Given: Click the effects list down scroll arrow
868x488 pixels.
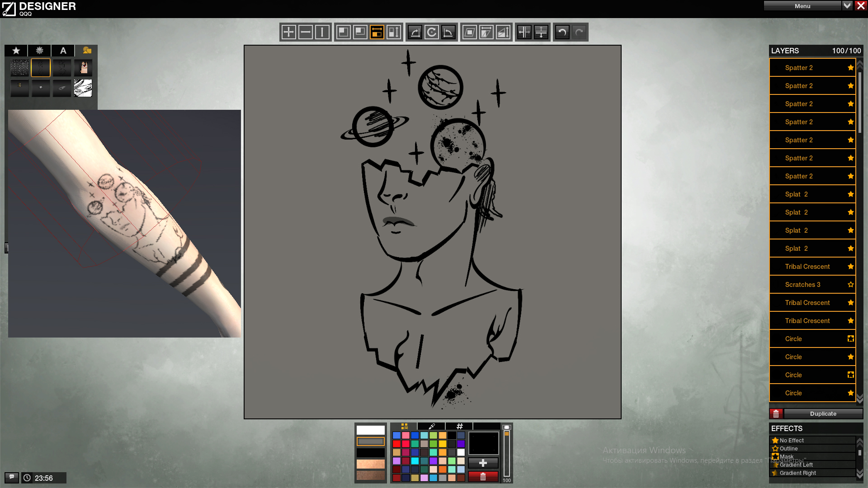Looking at the screenshot, I should (x=860, y=473).
